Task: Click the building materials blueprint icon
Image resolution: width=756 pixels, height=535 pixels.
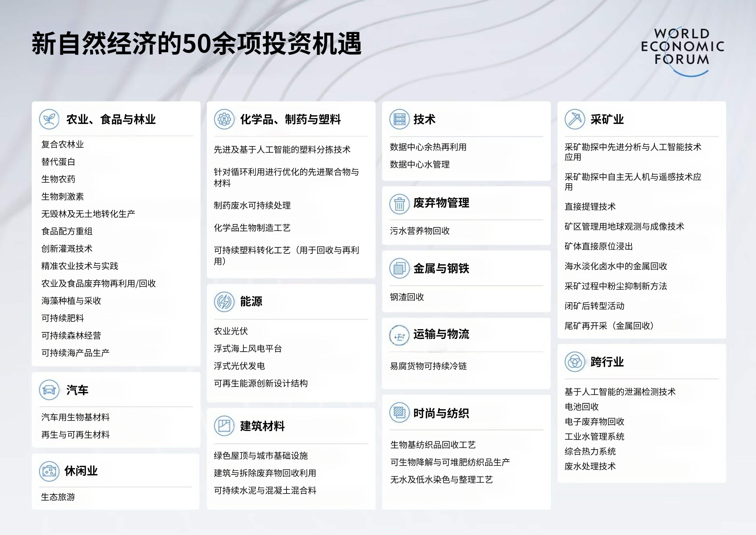Action: point(224,426)
